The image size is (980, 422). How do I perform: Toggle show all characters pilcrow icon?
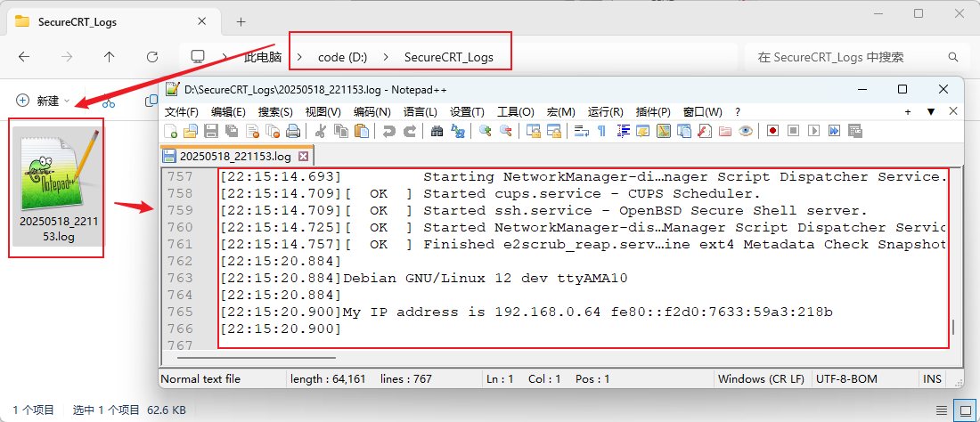601,131
